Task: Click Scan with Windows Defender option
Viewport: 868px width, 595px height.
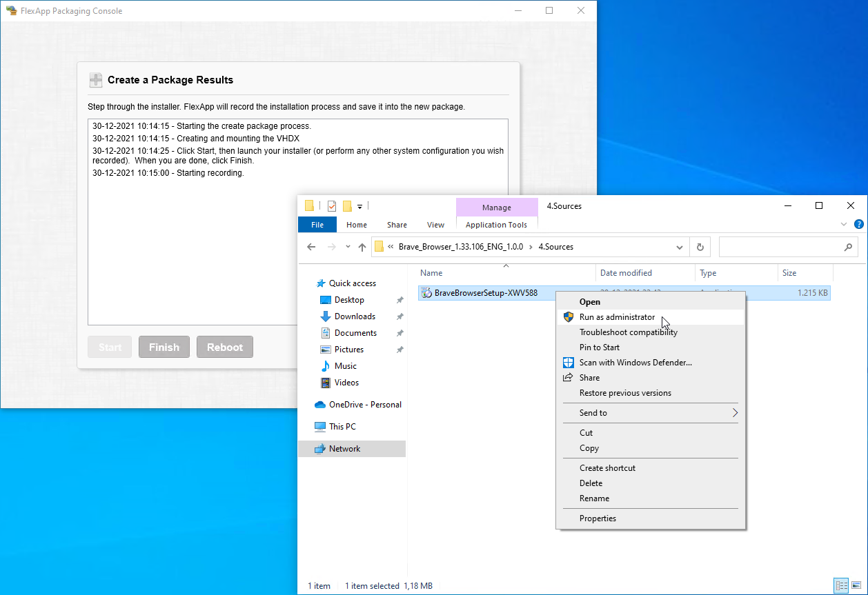Action: click(x=635, y=363)
